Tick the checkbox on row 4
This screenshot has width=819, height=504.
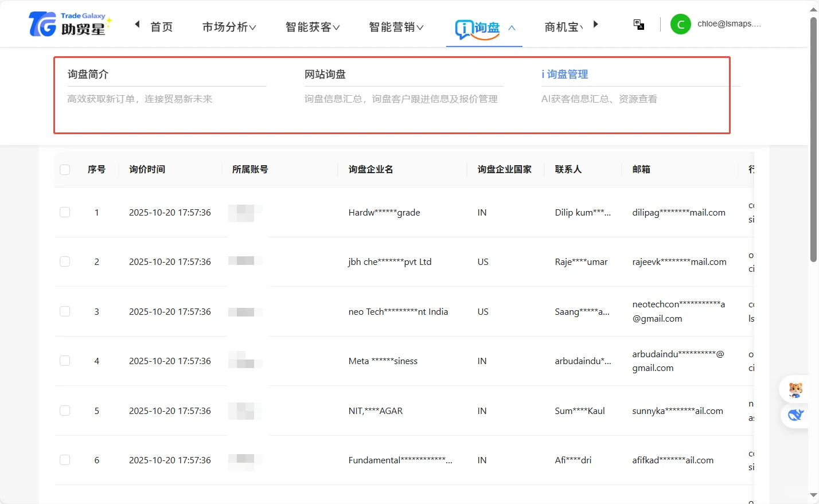(x=65, y=361)
